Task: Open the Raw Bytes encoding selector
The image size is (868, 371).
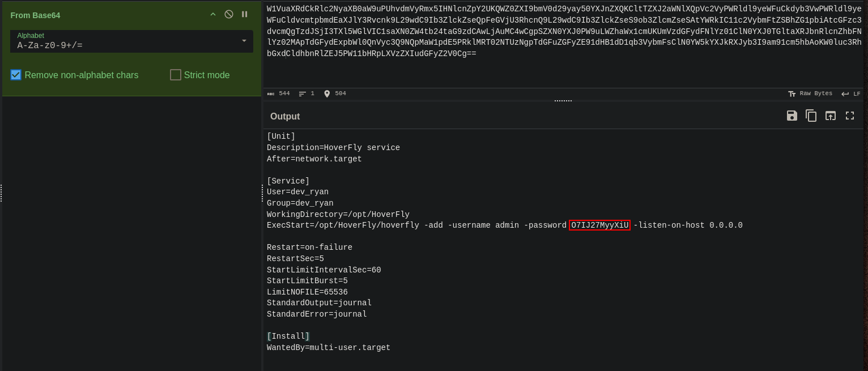Action: 810,93
